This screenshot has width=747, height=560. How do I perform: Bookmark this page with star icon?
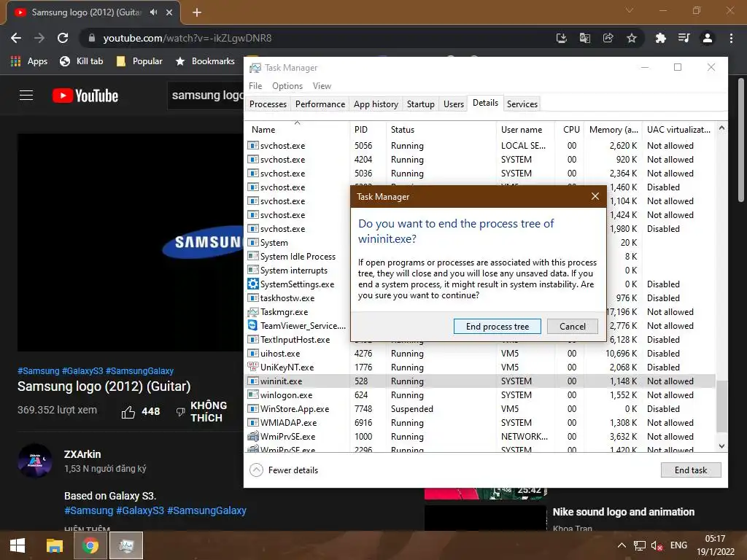(631, 38)
